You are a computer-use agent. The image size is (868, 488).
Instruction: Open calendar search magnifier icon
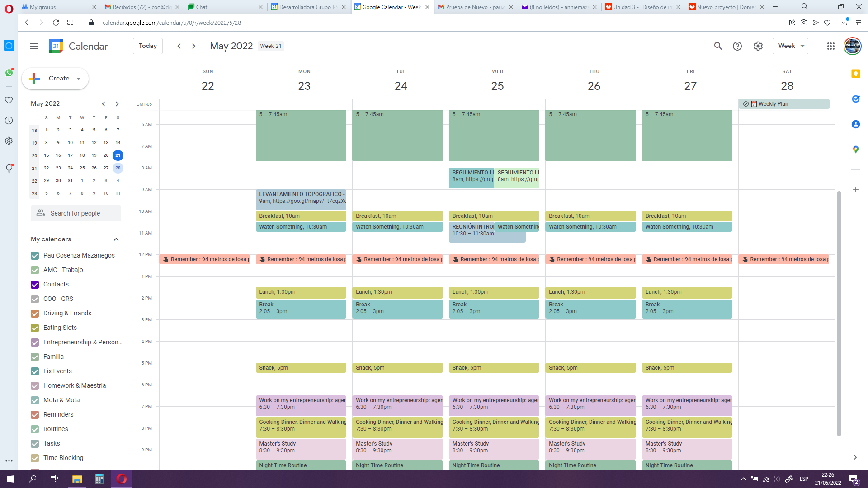(718, 46)
